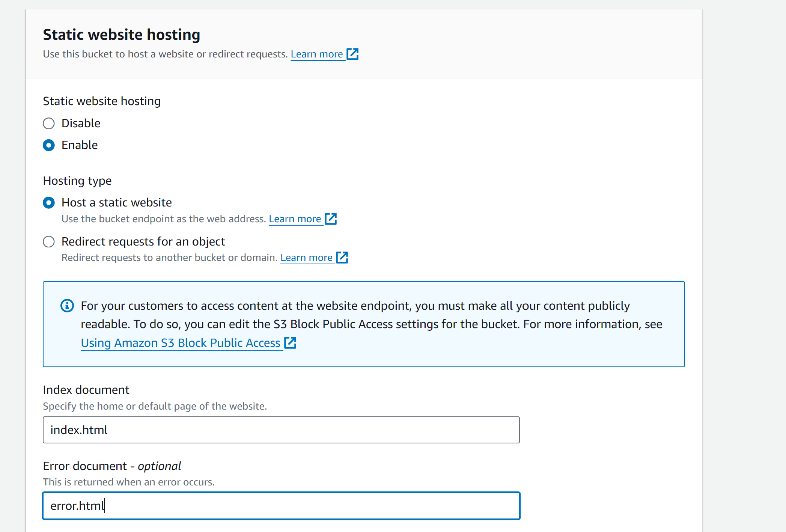Click 'Specify the home or default page' hint

click(155, 406)
